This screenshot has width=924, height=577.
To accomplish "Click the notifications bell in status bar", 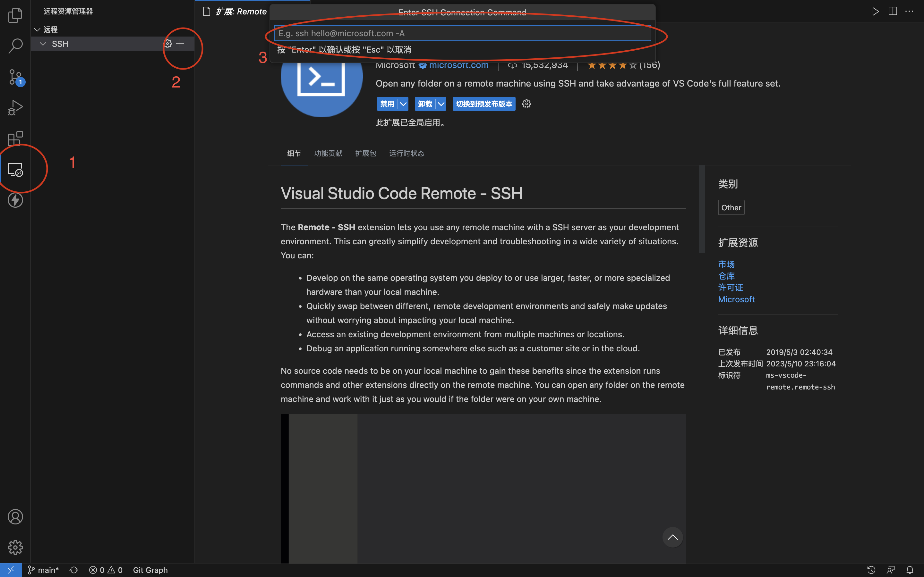I will (910, 570).
